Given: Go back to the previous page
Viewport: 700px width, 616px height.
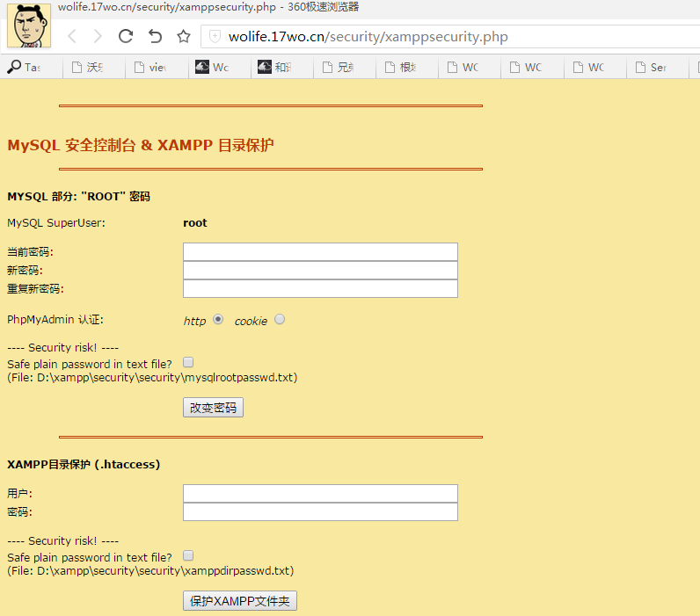Looking at the screenshot, I should 72,36.
